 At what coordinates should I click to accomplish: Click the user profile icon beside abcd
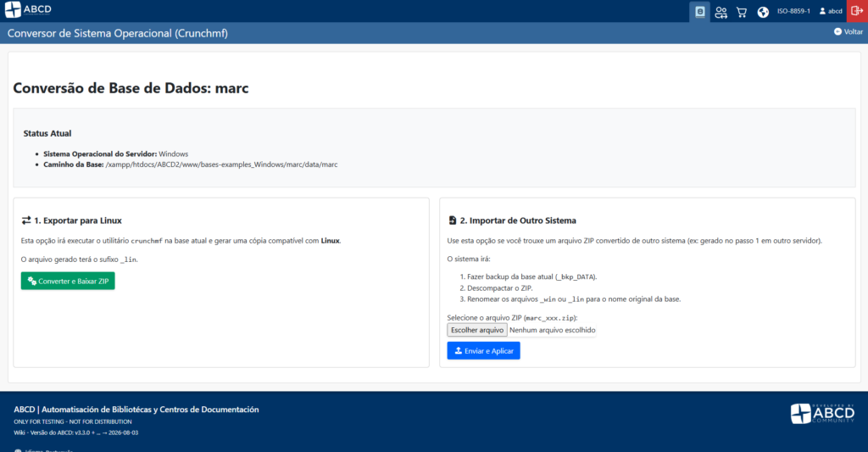(822, 12)
